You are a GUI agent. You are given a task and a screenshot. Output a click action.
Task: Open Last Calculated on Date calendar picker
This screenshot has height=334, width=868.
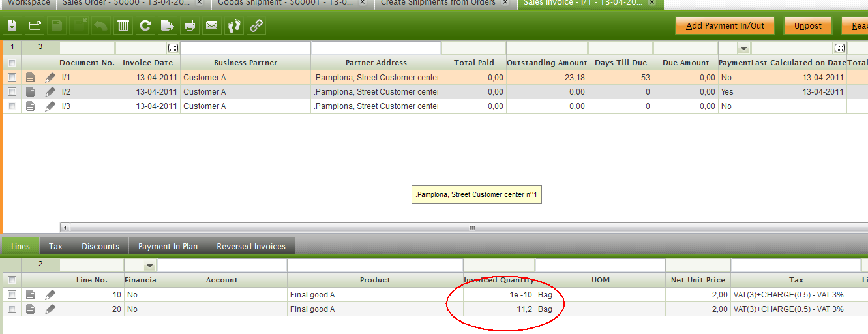[x=840, y=48]
